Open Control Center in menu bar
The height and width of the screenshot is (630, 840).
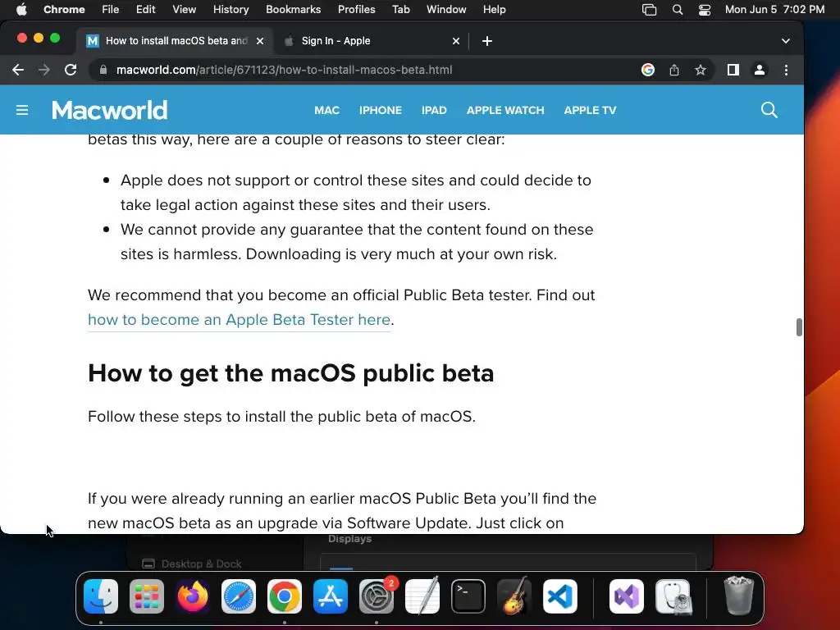705,10
